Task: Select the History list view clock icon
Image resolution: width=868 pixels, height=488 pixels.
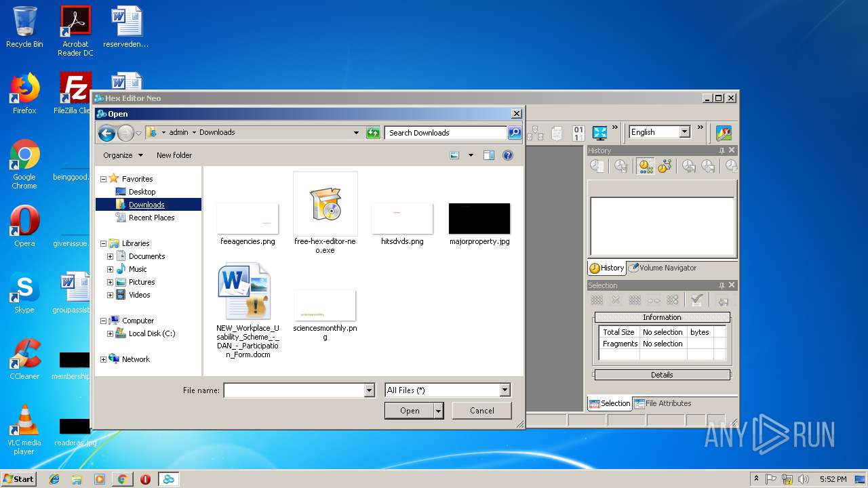Action: (x=645, y=166)
